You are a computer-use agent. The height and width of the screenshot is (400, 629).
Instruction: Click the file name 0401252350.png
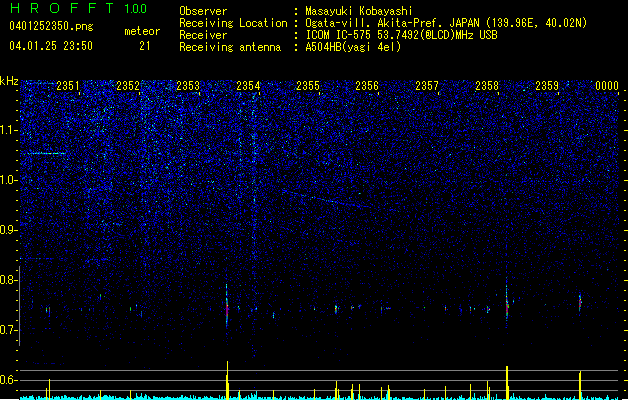click(51, 26)
